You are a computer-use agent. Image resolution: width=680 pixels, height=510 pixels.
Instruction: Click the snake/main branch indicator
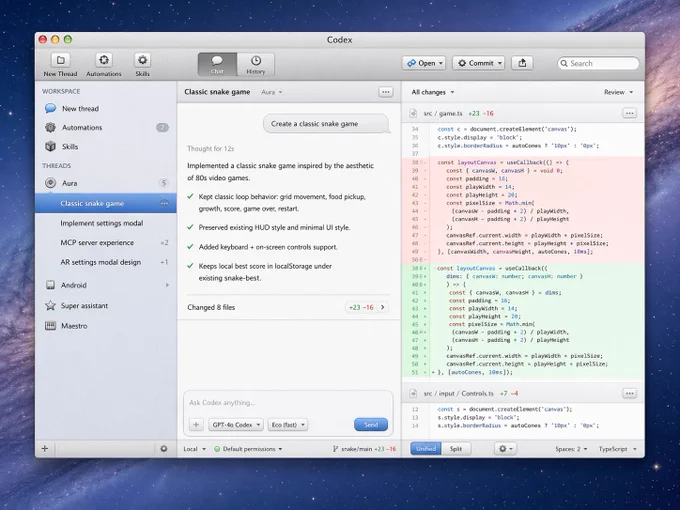click(364, 449)
